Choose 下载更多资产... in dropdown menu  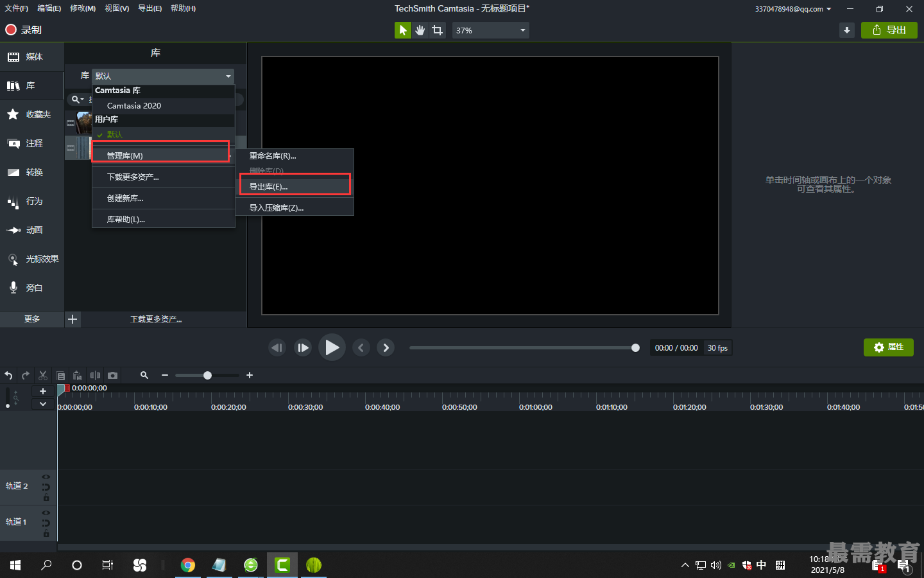pos(164,177)
